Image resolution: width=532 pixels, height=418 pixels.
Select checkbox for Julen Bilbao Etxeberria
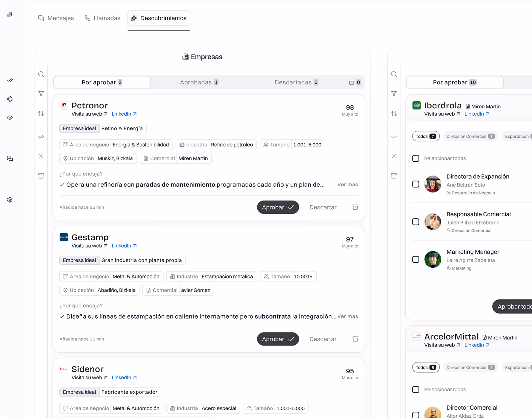tap(416, 222)
